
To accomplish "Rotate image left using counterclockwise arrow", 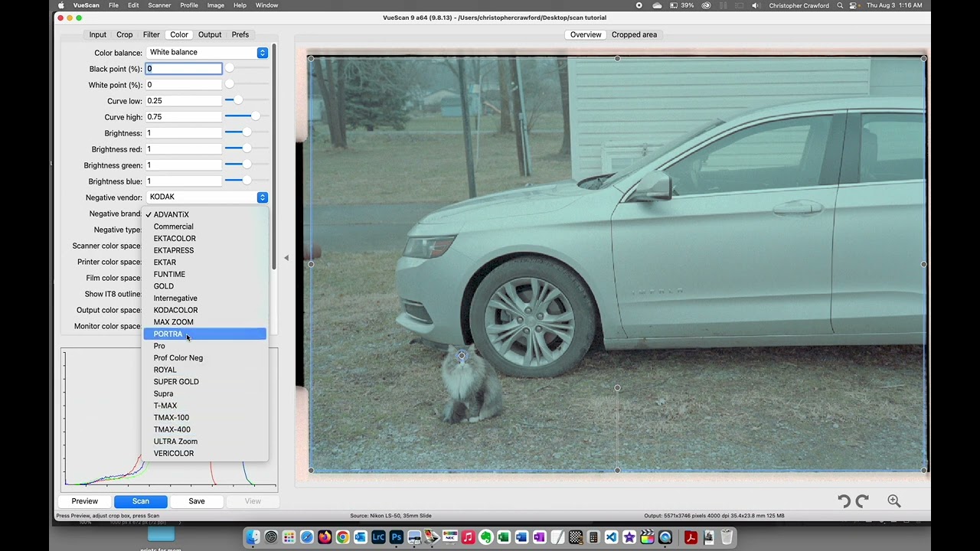I will (x=844, y=501).
